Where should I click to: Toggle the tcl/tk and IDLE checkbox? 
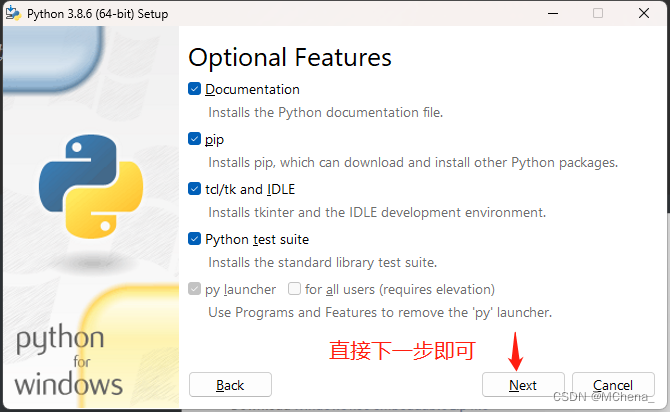point(194,189)
